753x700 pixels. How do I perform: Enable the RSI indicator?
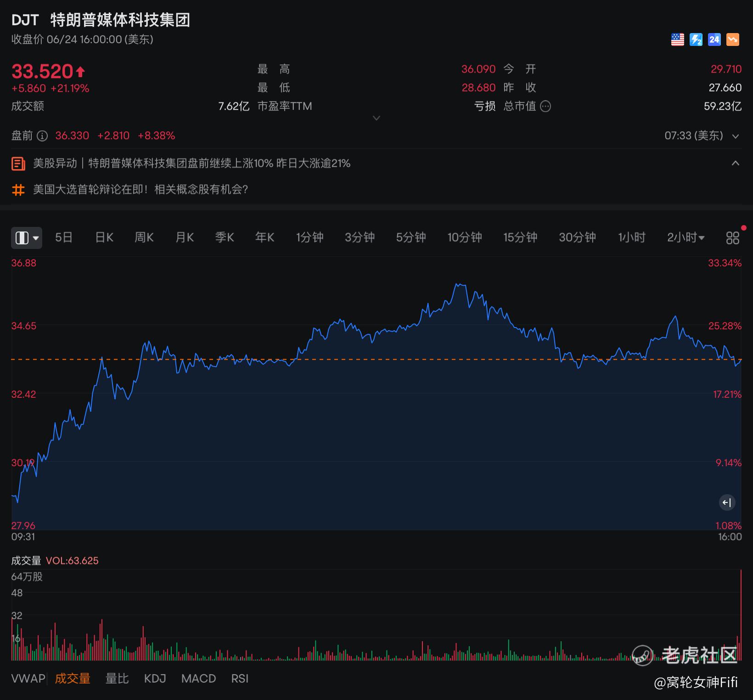coord(240,678)
